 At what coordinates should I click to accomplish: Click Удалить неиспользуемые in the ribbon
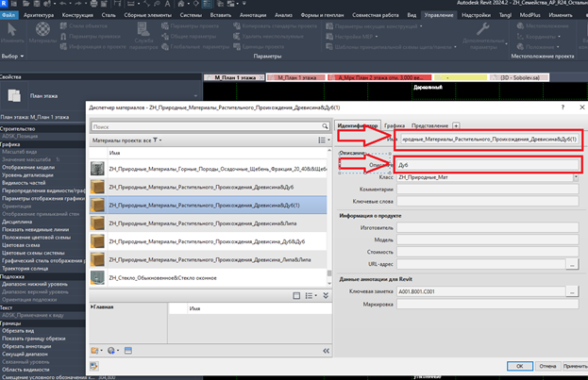tap(268, 37)
